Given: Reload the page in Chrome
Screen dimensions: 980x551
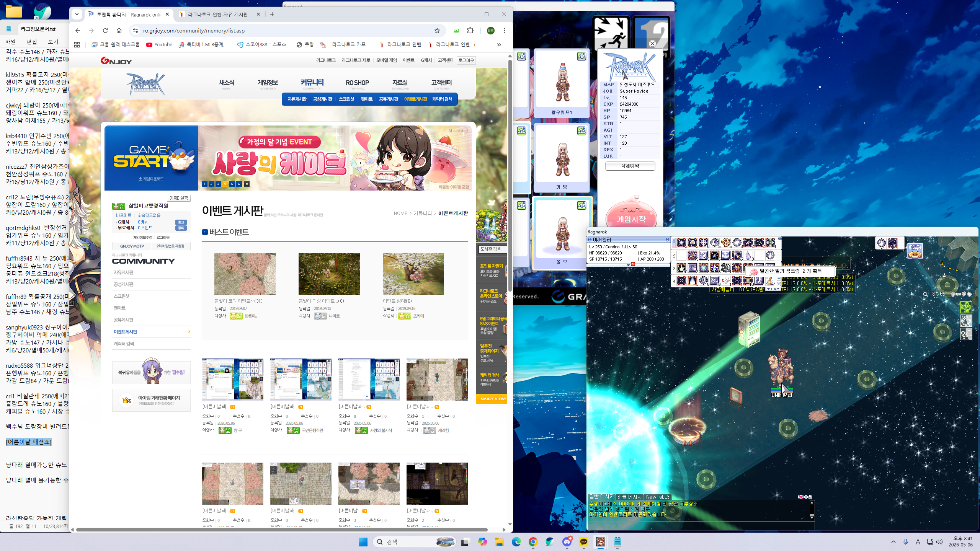Looking at the screenshot, I should (105, 31).
